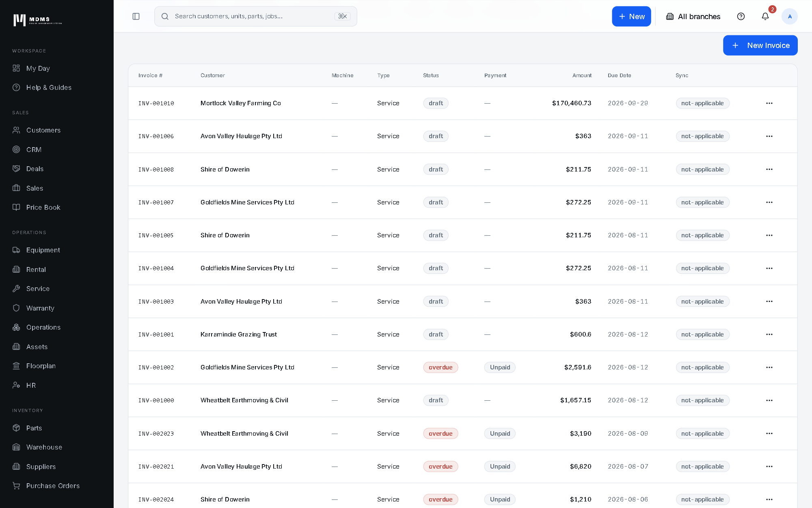Click the Operations sidebar icon
Screen dimensions: 812x508
tap(16, 327)
